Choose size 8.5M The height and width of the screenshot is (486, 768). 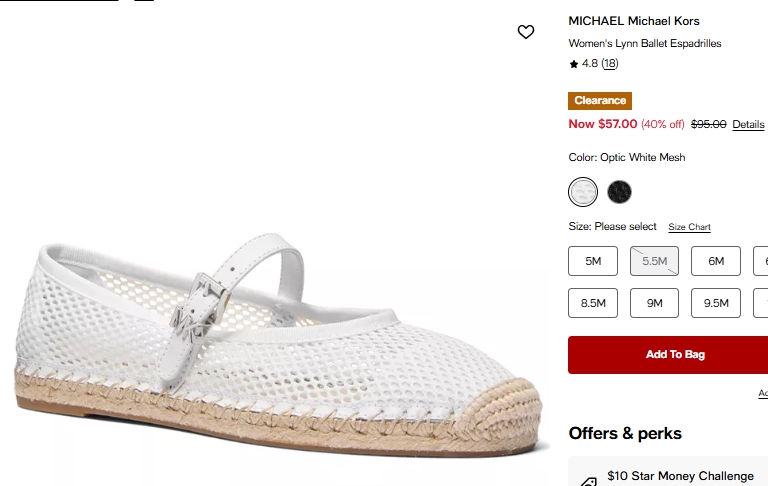[593, 303]
